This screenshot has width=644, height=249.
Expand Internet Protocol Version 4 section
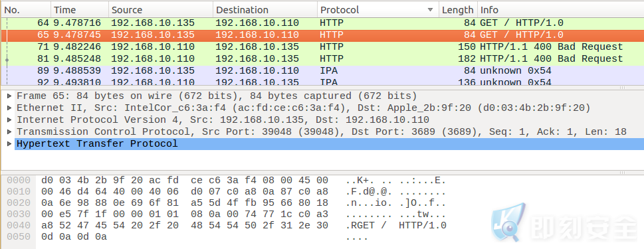(x=9, y=120)
